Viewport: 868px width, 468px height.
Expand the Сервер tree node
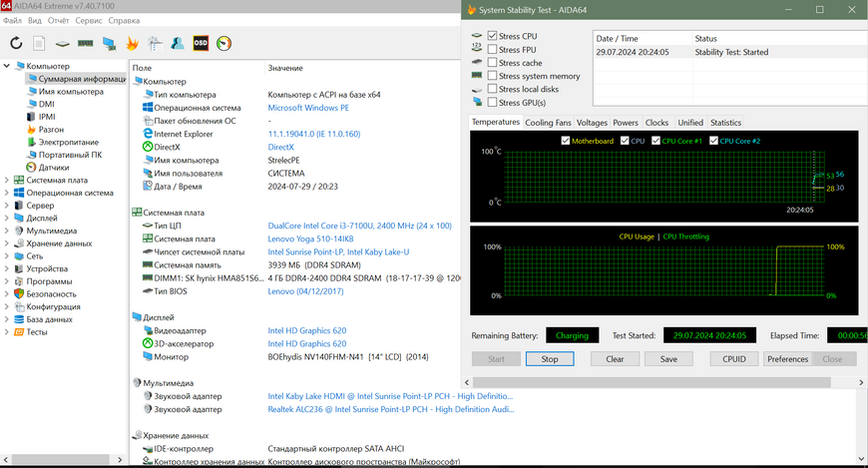click(7, 206)
